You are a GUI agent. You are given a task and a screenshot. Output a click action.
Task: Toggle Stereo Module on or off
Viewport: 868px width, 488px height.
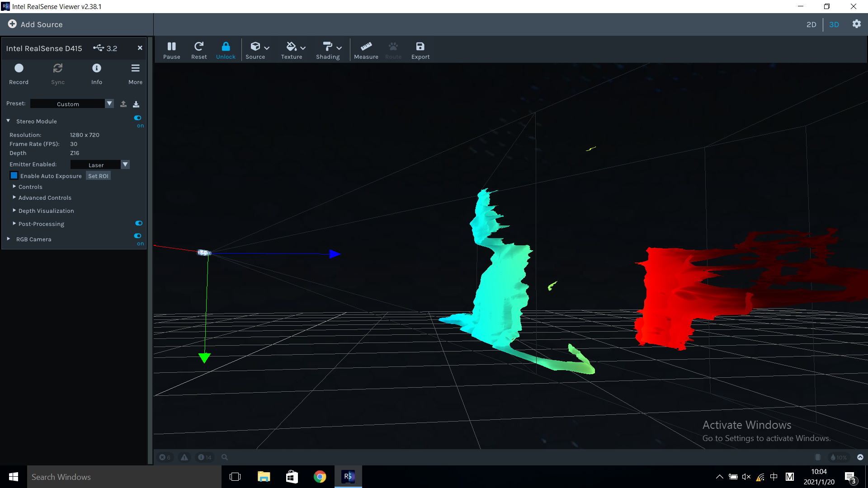138,118
